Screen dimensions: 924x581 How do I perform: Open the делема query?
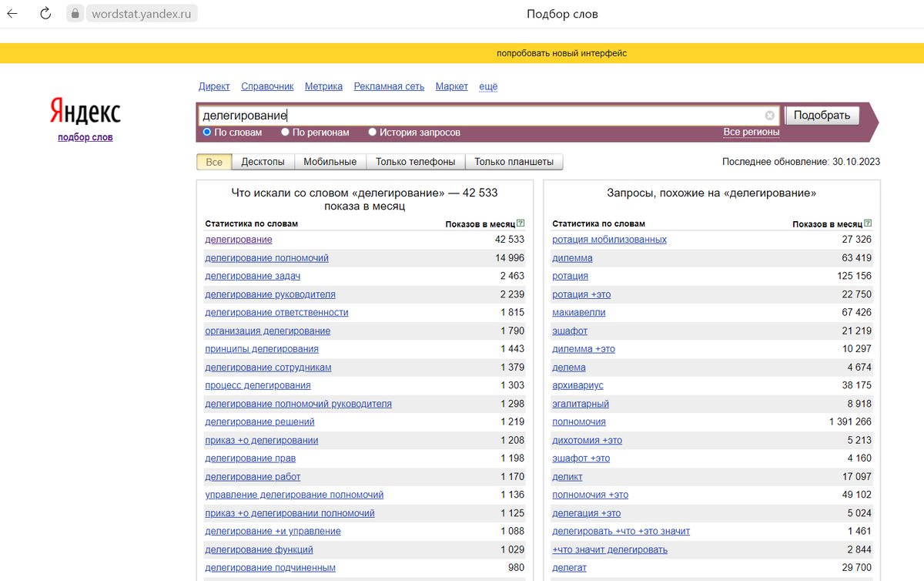(x=569, y=368)
